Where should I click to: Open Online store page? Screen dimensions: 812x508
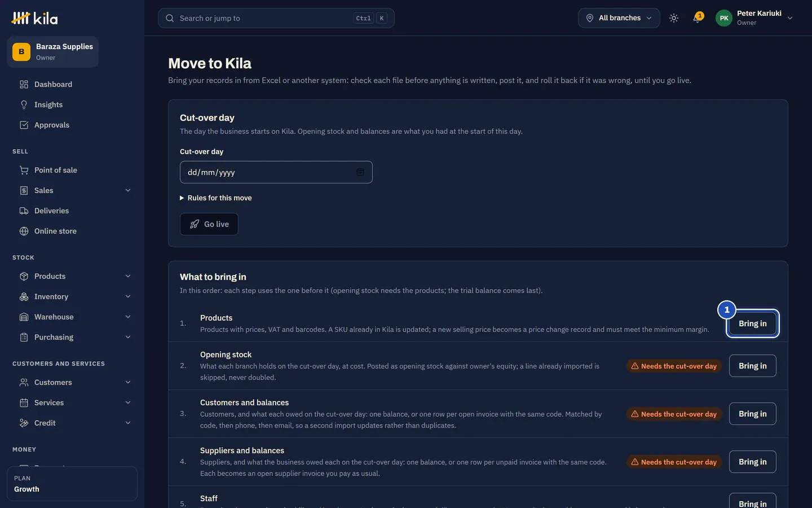[x=72, y=231]
